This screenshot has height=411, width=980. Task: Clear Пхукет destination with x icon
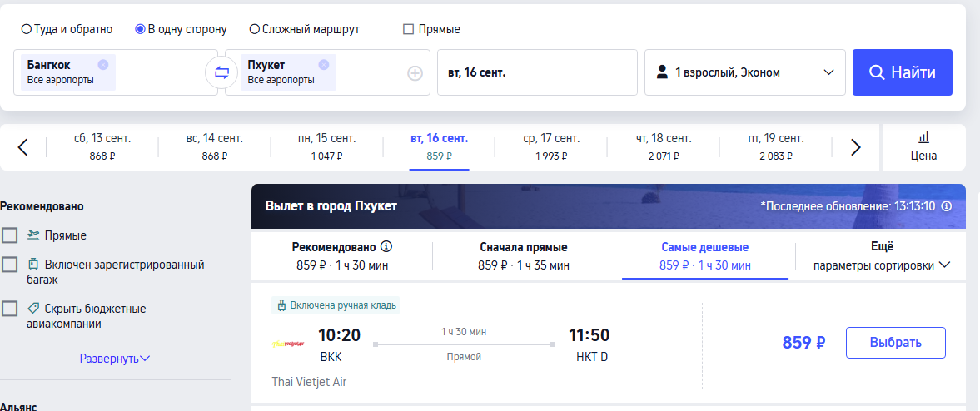(x=323, y=64)
